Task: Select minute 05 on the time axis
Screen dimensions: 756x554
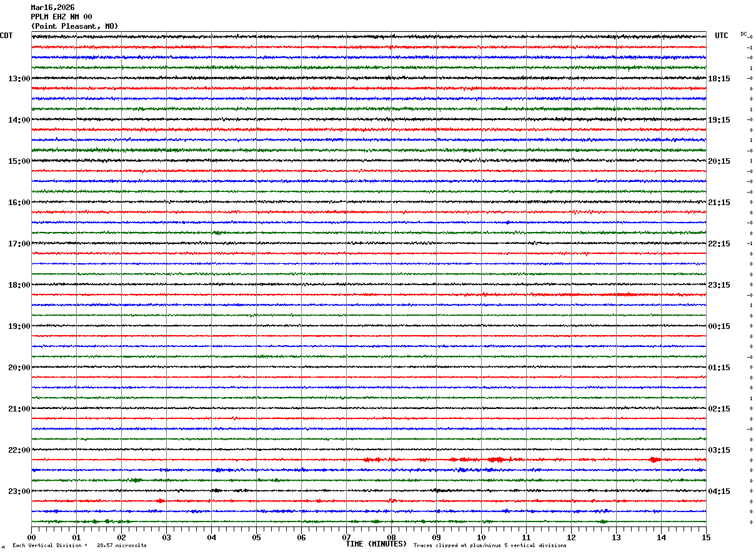Action: tap(256, 537)
